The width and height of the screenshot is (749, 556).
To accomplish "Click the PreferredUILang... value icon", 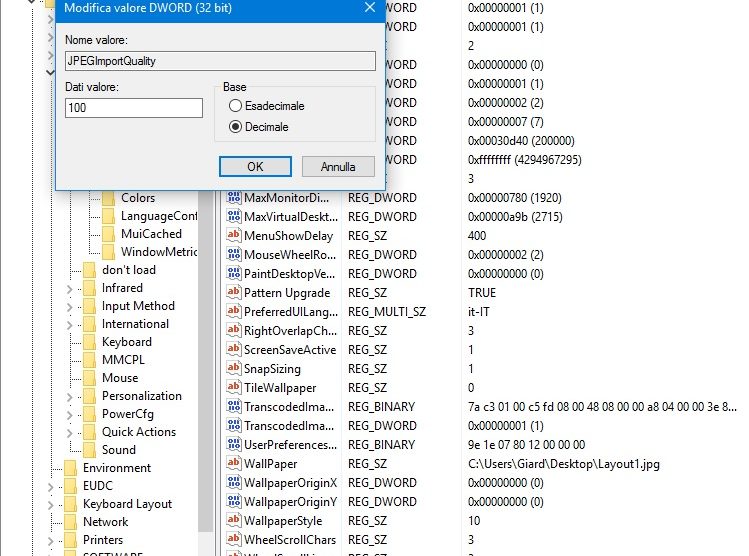I will (234, 311).
